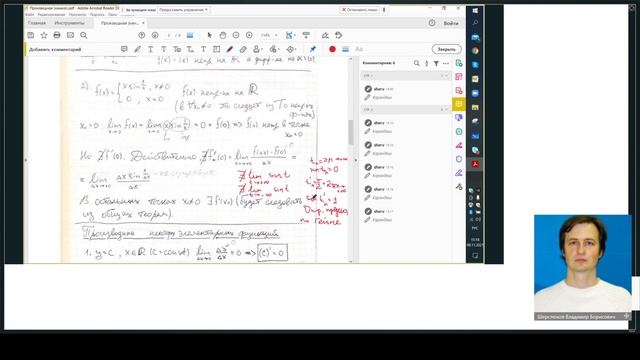Image resolution: width=640 pixels, height=360 pixels.
Task: Click the Save file icon
Action: pos(31,36)
